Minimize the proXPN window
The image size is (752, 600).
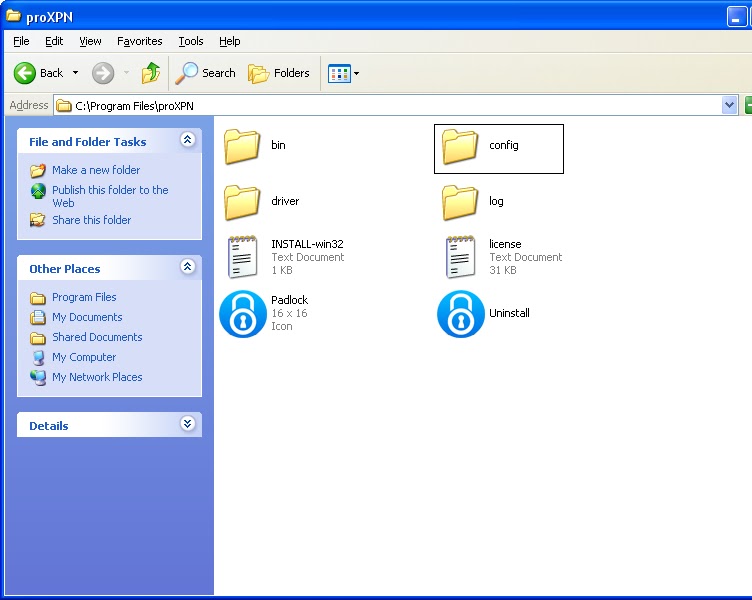click(736, 17)
